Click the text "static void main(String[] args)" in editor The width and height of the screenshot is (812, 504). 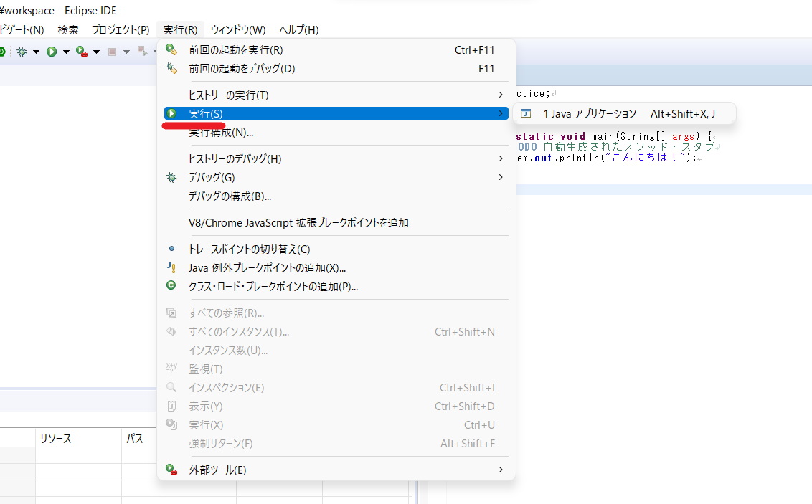[x=608, y=137]
